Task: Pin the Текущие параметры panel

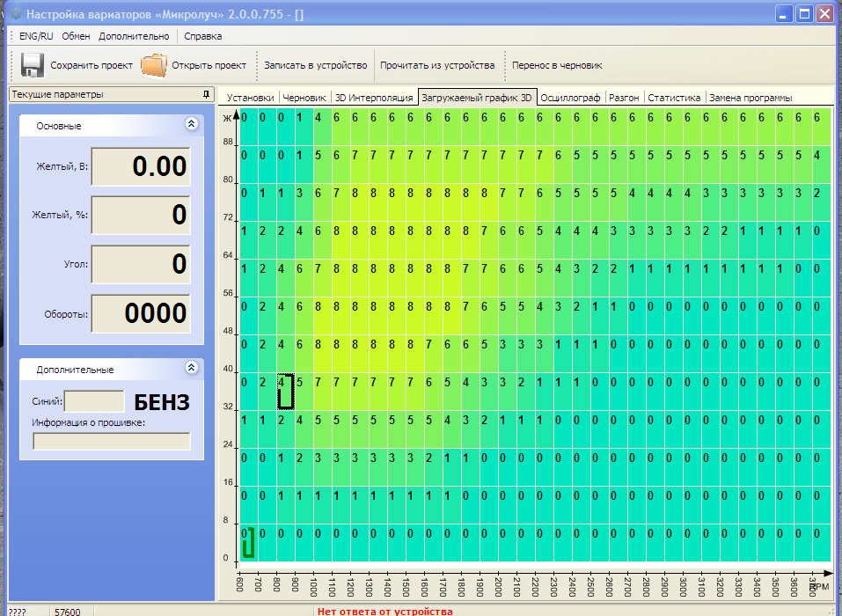Action: [206, 94]
